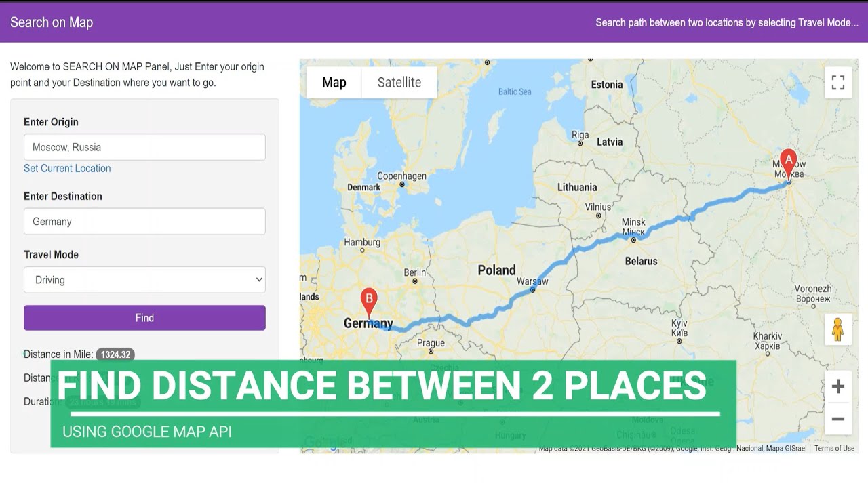Zoom out on the map
Screen dimensions: 868x488
[838, 419]
